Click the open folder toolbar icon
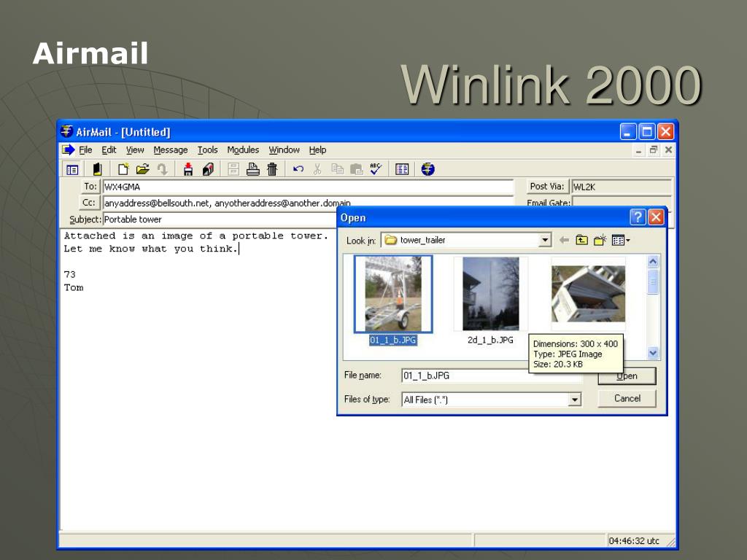This screenshot has width=747, height=560. pos(142,169)
